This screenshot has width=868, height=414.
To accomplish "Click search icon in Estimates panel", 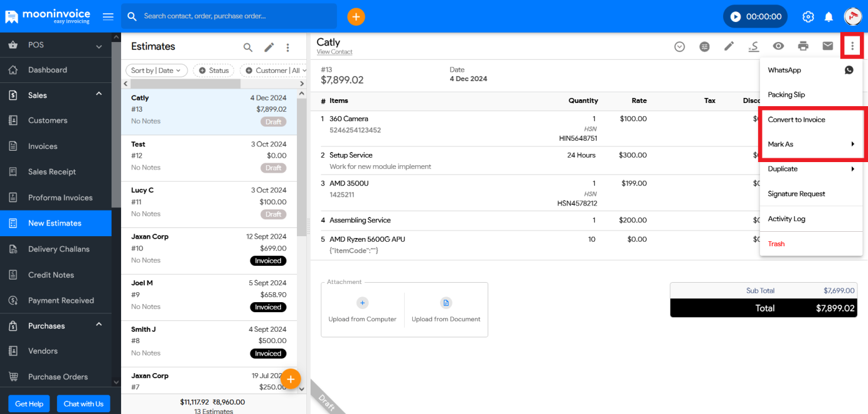I will (x=248, y=47).
